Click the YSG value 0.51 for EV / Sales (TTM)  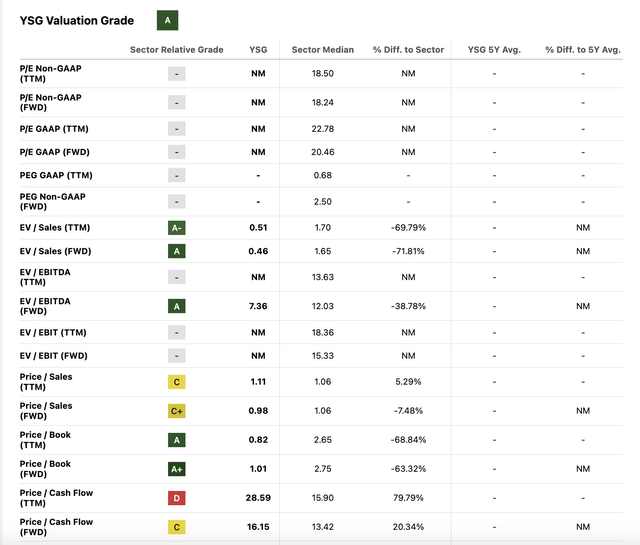point(258,228)
